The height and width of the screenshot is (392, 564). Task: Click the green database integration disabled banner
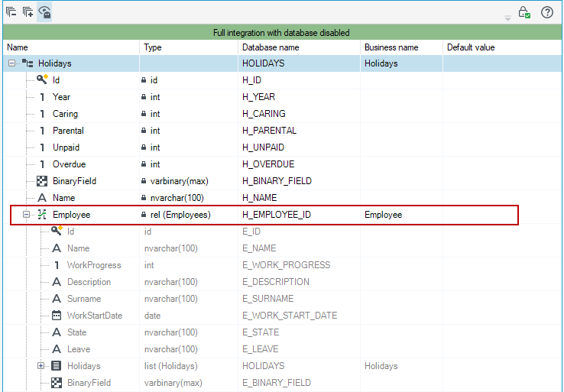pos(282,32)
